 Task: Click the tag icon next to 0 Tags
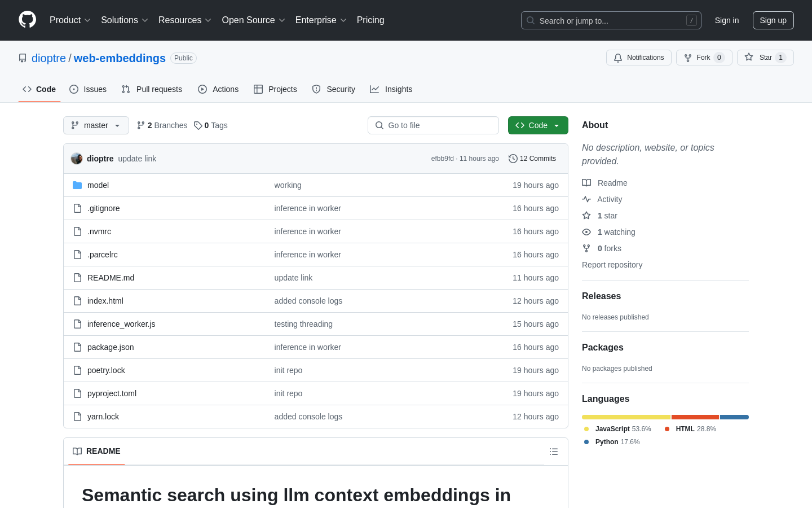click(198, 125)
